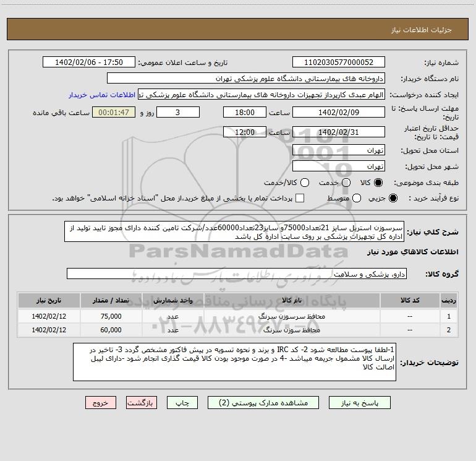Click the واحد شمارش column header
Viewport: 476px width, 461px height.
[x=172, y=300]
